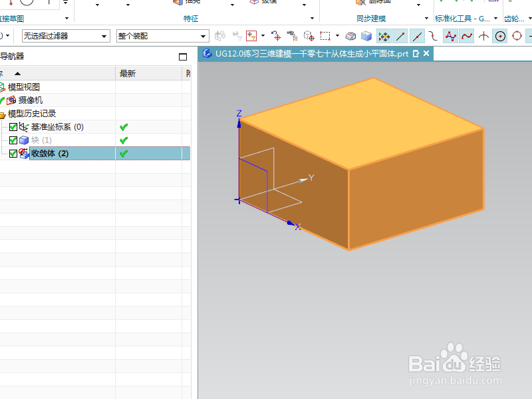This screenshot has width=532, height=399.
Task: Click the camera icon beside 摄像机
Action: tap(11, 100)
